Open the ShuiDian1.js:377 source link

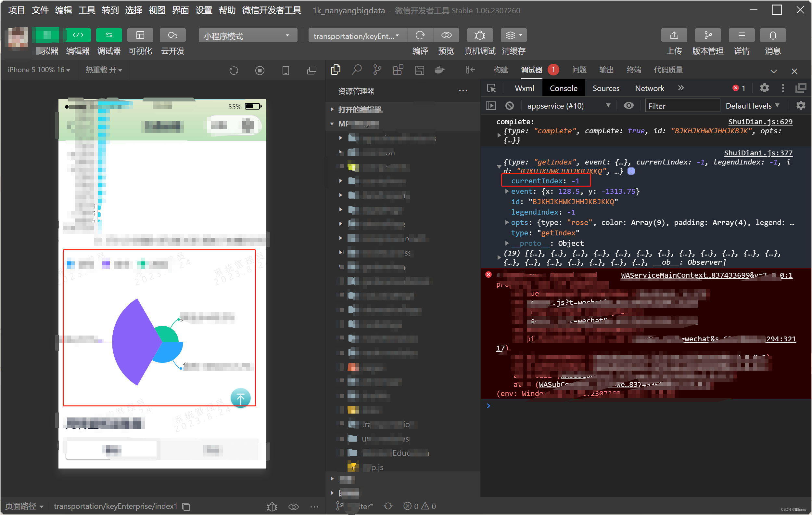(x=758, y=153)
